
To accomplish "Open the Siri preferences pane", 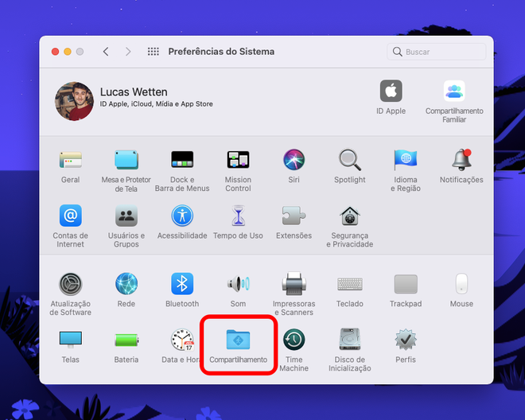I will [x=294, y=160].
